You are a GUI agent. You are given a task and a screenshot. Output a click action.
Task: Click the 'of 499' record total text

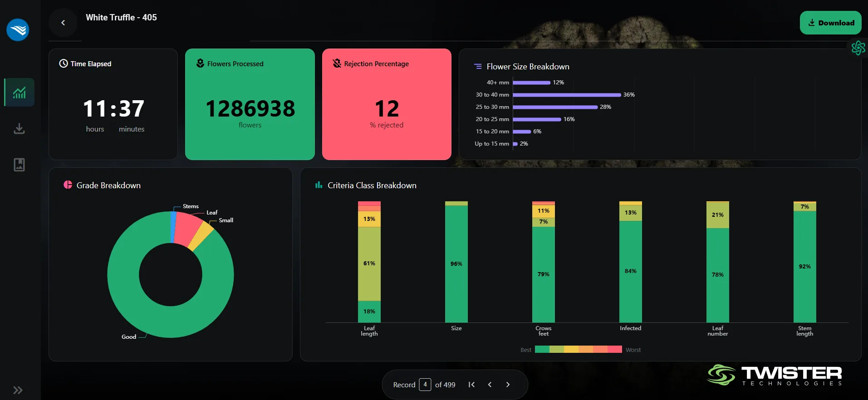pyautogui.click(x=445, y=385)
